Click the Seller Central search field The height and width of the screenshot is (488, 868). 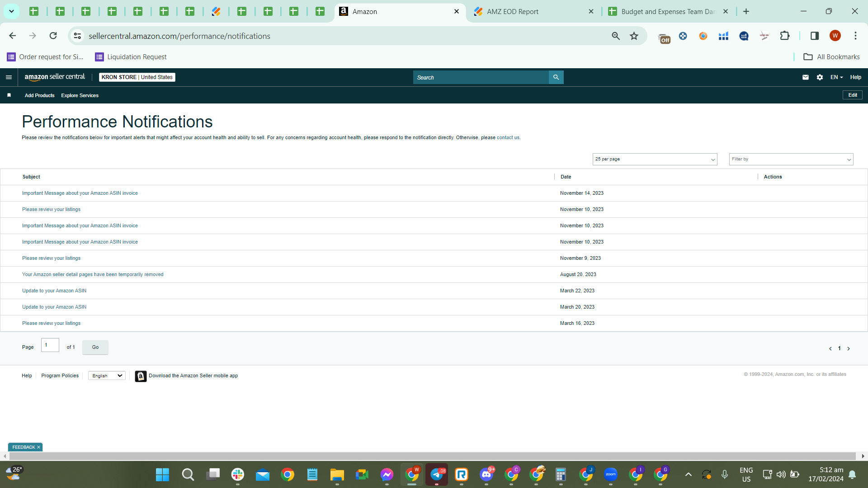point(481,77)
